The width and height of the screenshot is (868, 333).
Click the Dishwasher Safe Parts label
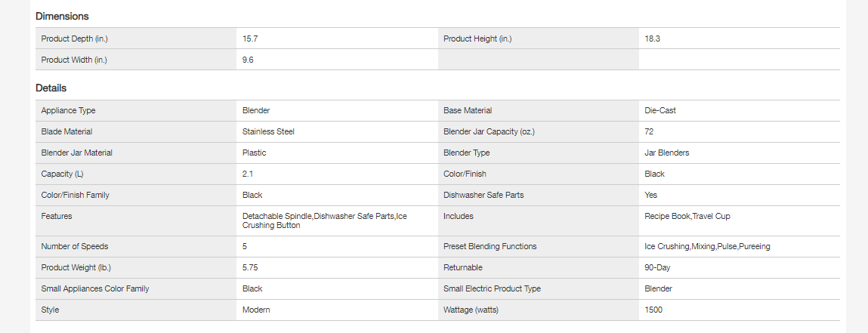click(483, 195)
